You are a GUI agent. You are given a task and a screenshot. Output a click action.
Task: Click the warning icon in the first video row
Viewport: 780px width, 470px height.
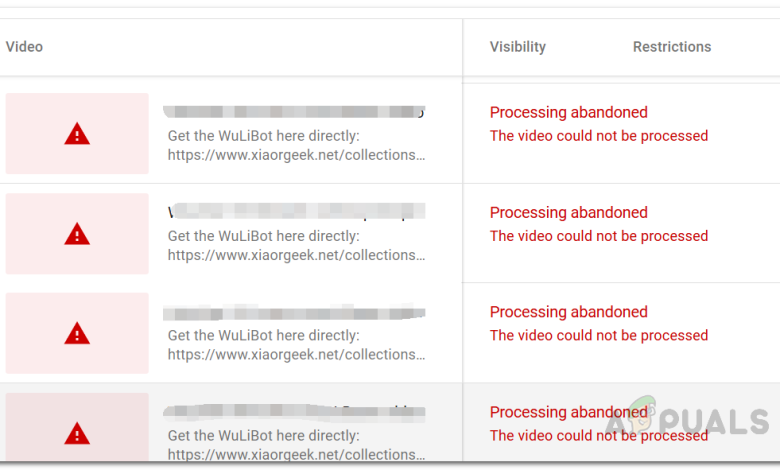pos(77,134)
